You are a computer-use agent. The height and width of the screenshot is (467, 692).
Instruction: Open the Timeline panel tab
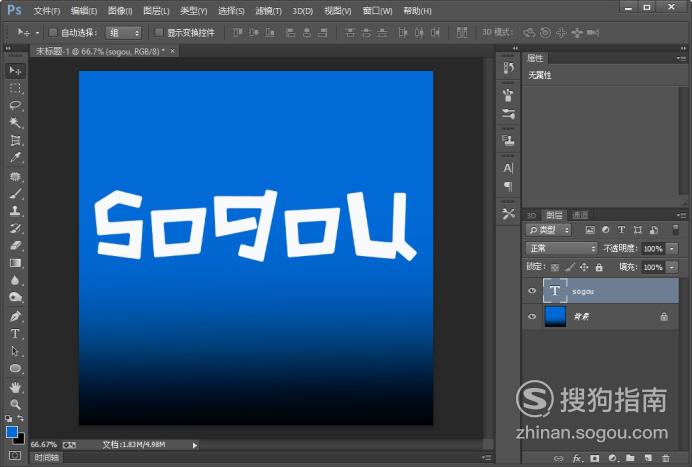coord(47,458)
